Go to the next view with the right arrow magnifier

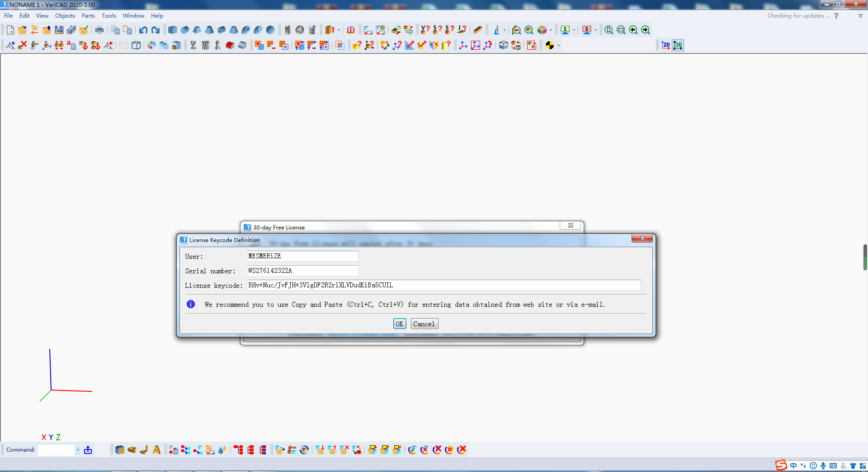pos(646,30)
